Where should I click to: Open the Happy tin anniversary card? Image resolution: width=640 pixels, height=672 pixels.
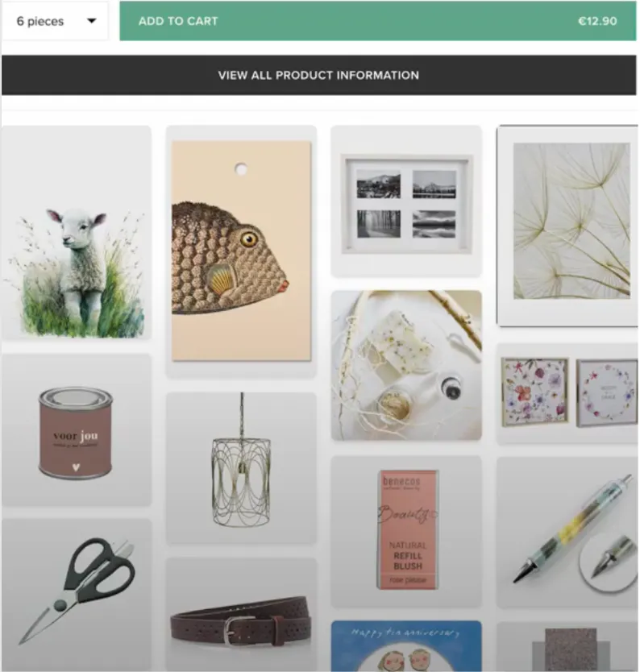coord(406,646)
